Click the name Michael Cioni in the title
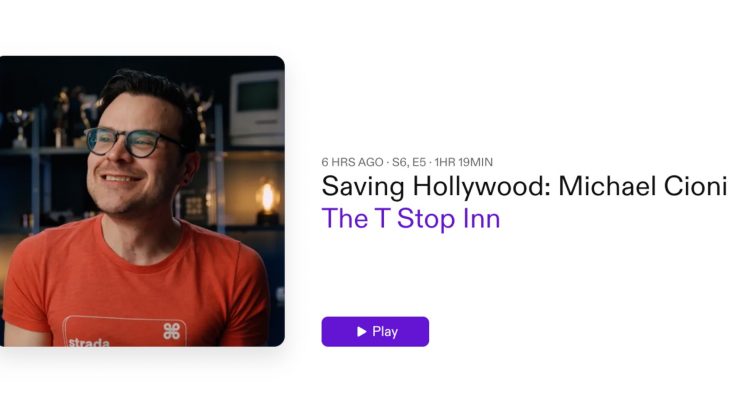The height and width of the screenshot is (416, 740). 643,186
